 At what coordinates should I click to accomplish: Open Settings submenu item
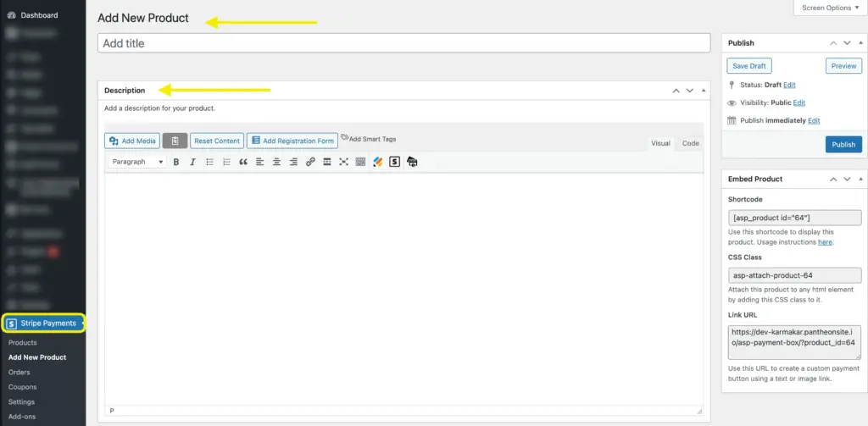pos(21,402)
